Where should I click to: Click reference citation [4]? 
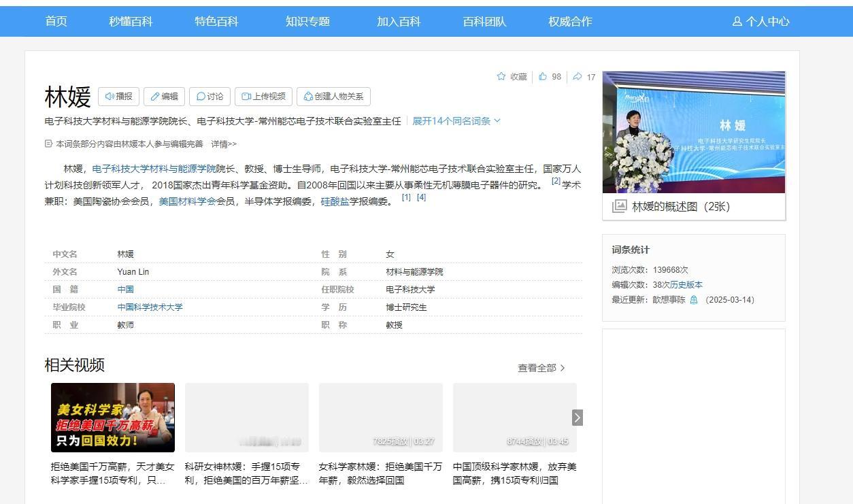421,197
